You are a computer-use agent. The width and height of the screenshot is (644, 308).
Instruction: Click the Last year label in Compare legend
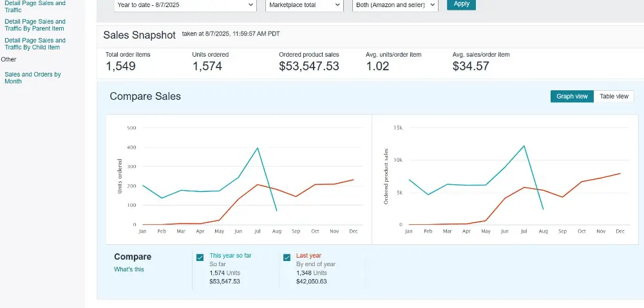tap(308, 255)
